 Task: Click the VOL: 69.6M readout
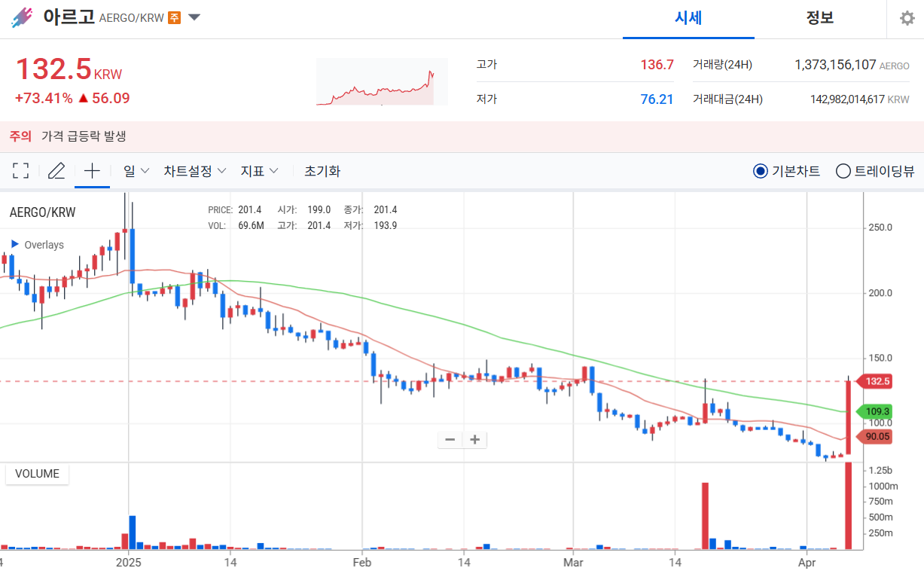click(236, 225)
